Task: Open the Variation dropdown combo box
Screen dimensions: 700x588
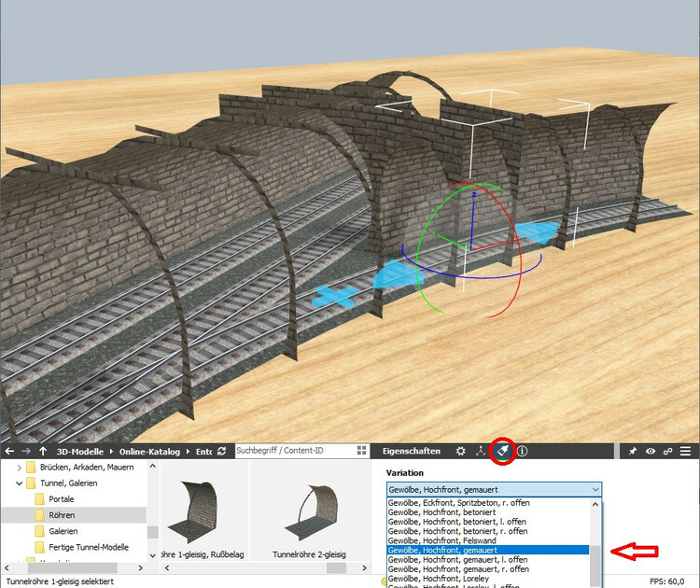Action: click(x=494, y=489)
